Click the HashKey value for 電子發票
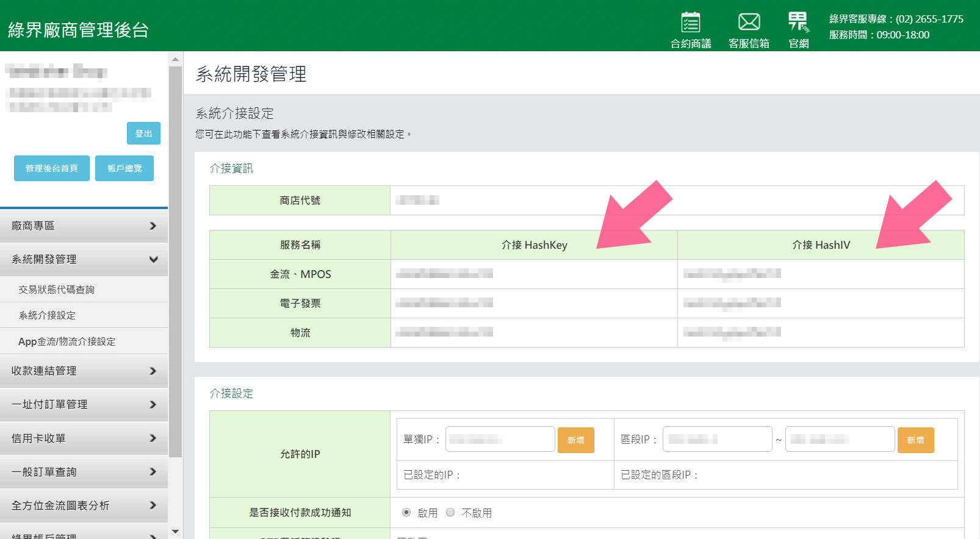The image size is (980, 539). point(444,303)
